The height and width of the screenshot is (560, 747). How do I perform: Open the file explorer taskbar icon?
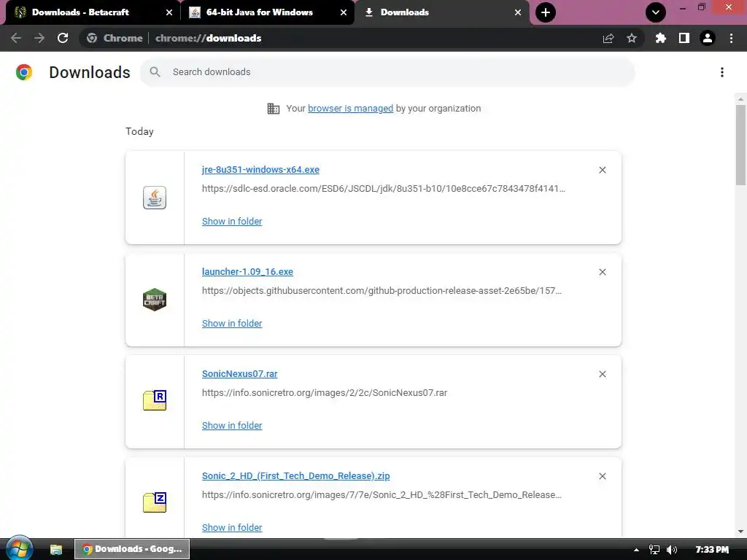point(56,550)
